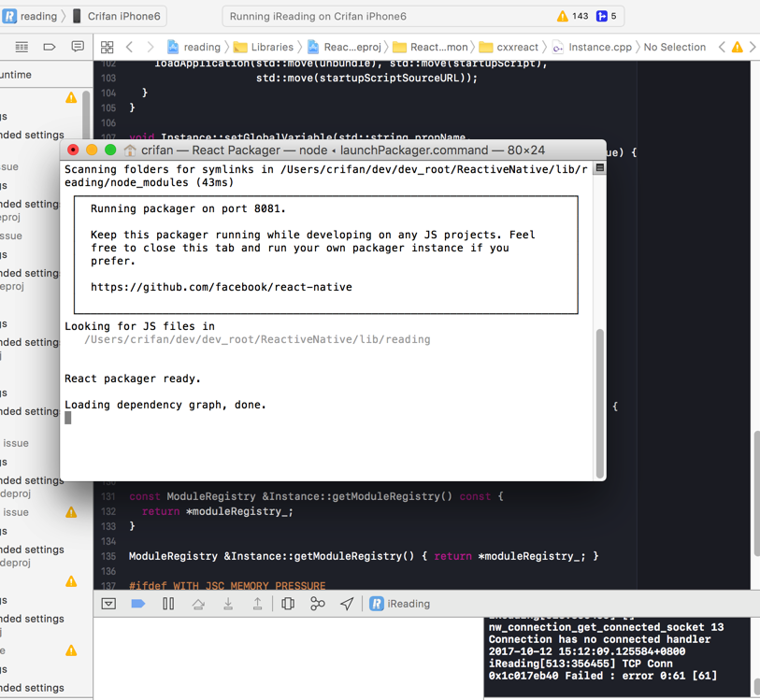Viewport: 760px width, 700px height.
Task: Click the terminal window scrollbar
Action: (600, 404)
